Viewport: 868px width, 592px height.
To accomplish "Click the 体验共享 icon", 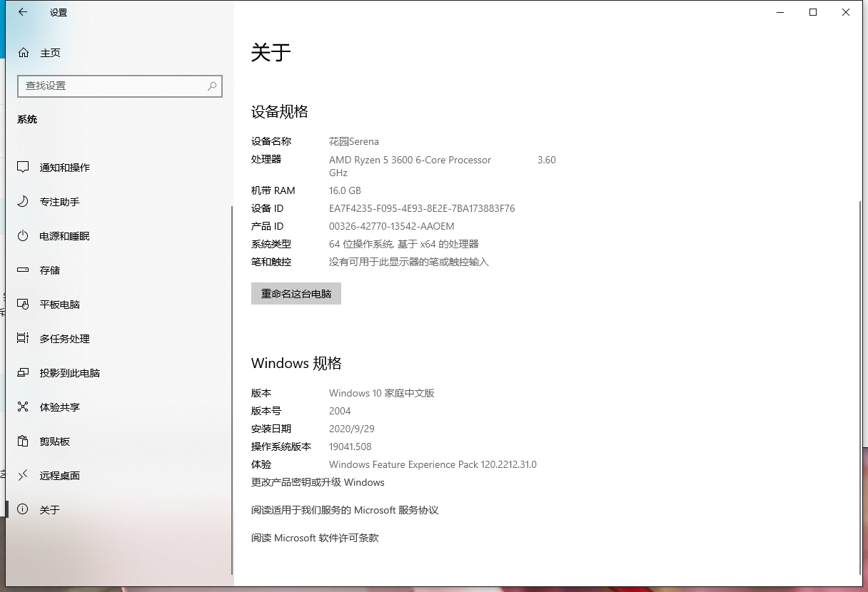I will tap(24, 407).
